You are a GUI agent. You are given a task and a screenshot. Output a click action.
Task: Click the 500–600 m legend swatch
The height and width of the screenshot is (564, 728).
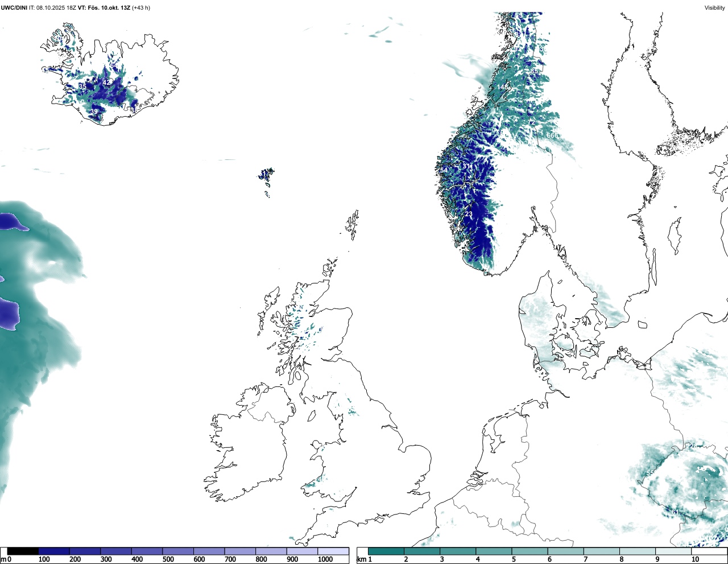tap(178, 551)
